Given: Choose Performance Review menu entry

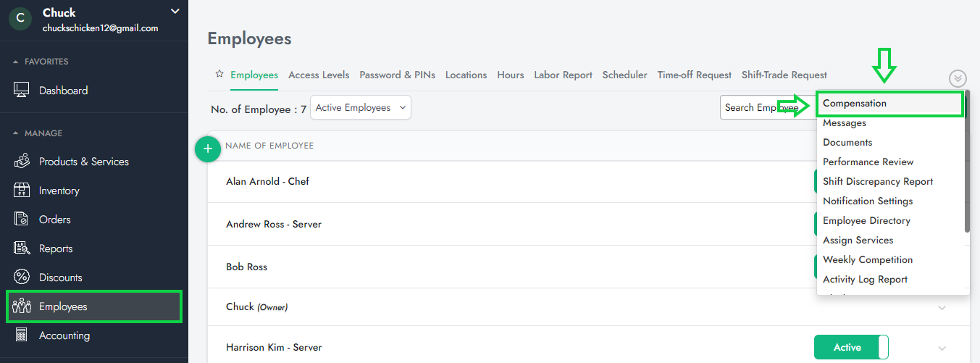Looking at the screenshot, I should (868, 162).
